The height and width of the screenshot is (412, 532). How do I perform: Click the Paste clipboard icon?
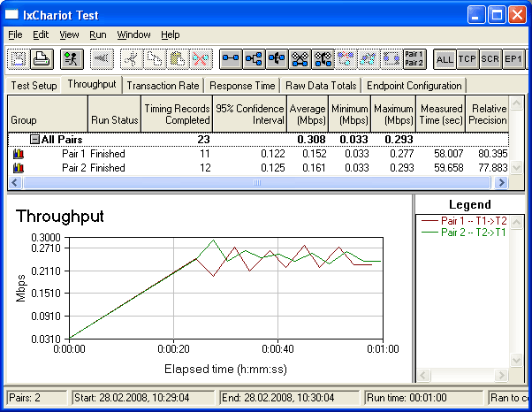click(178, 59)
